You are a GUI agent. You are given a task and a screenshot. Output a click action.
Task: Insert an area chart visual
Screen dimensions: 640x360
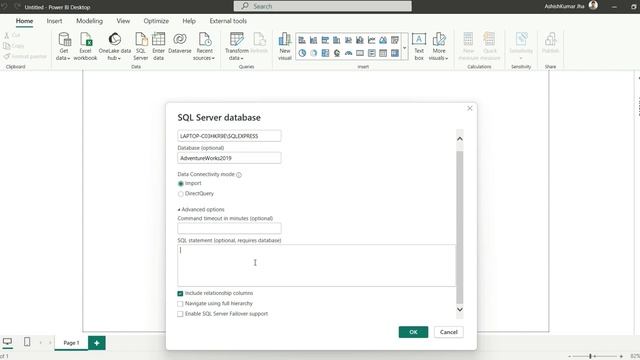tap(383, 40)
